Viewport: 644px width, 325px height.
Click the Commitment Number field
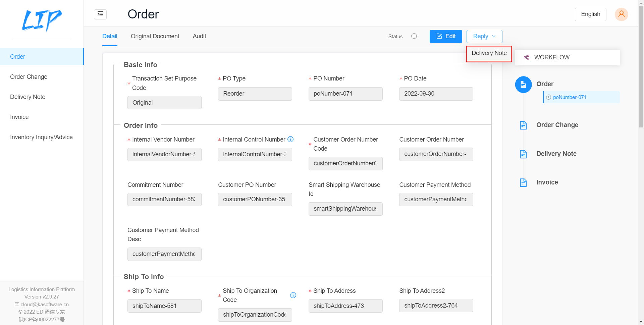164,199
